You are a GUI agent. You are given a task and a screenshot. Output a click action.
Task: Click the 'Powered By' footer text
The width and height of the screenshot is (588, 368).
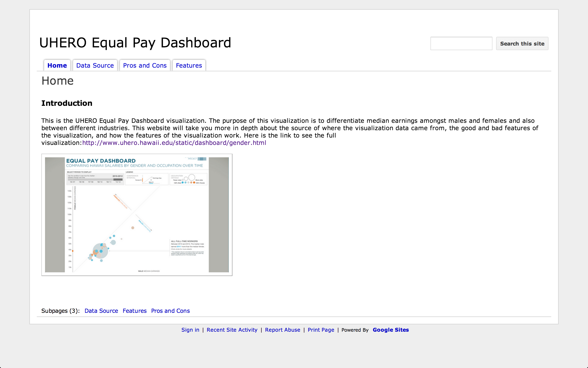355,330
